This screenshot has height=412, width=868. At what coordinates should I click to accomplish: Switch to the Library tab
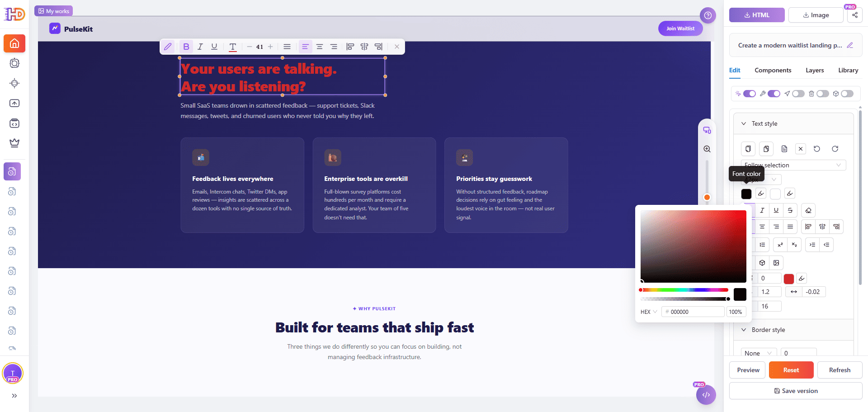tap(848, 70)
